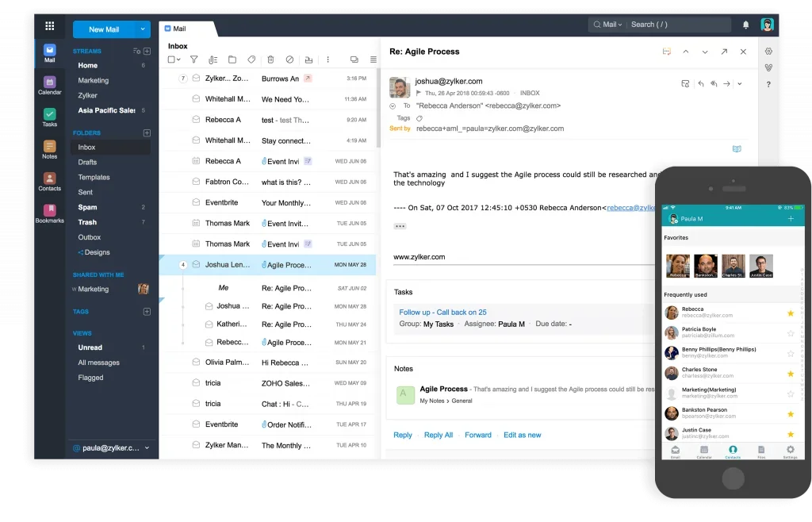Open the app launcher grid icon

click(x=50, y=25)
